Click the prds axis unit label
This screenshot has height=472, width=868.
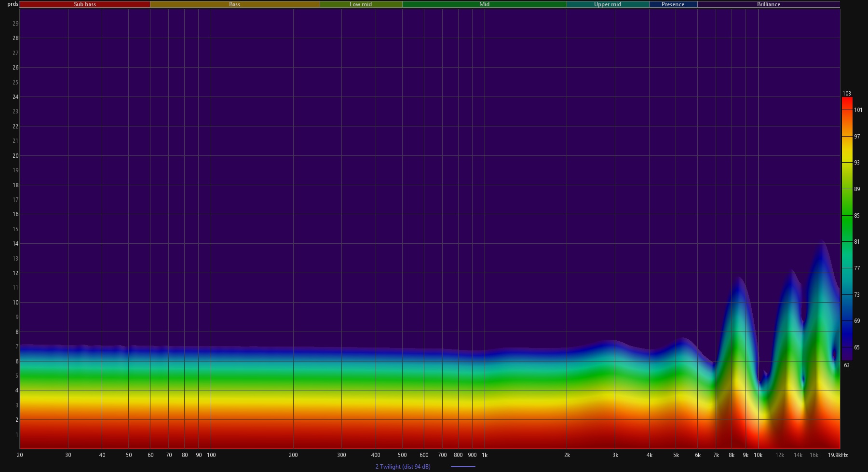(13, 4)
